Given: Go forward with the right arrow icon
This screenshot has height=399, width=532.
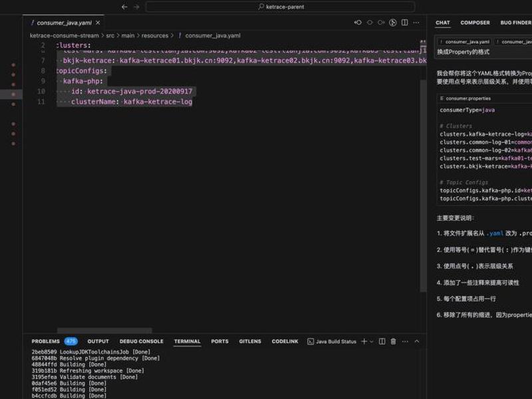Looking at the screenshot, I should [136, 7].
